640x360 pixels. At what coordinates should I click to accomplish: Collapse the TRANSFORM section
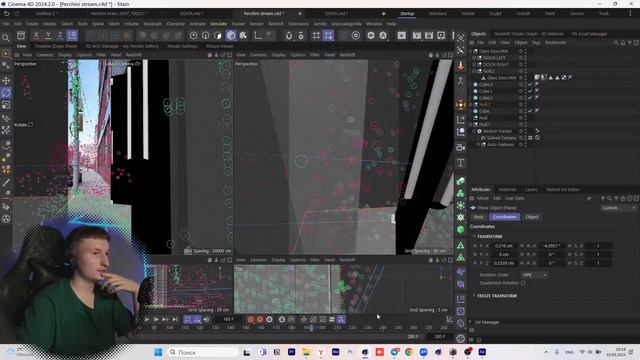coord(474,236)
